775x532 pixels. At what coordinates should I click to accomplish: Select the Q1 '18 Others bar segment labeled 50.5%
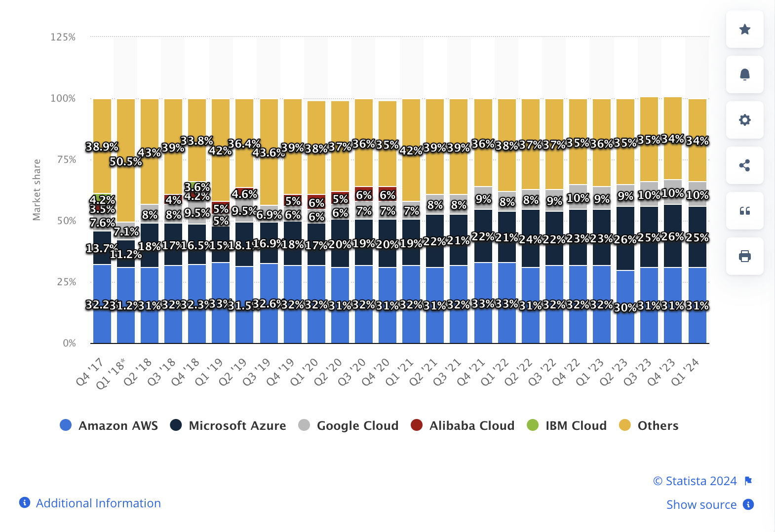pyautogui.click(x=126, y=160)
